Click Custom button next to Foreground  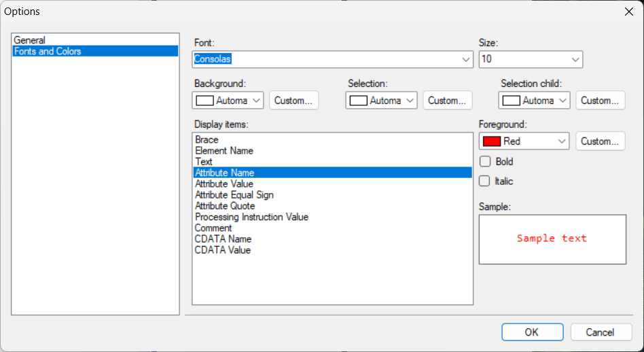click(x=600, y=141)
